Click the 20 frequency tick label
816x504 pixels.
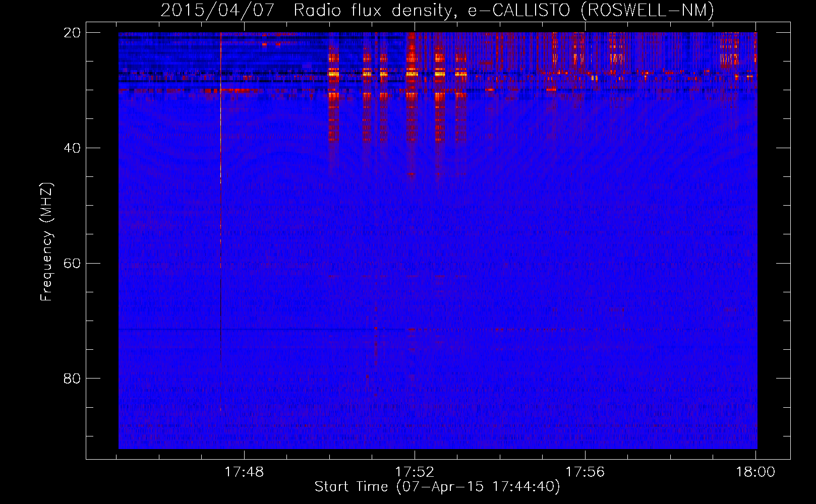pyautogui.click(x=72, y=33)
